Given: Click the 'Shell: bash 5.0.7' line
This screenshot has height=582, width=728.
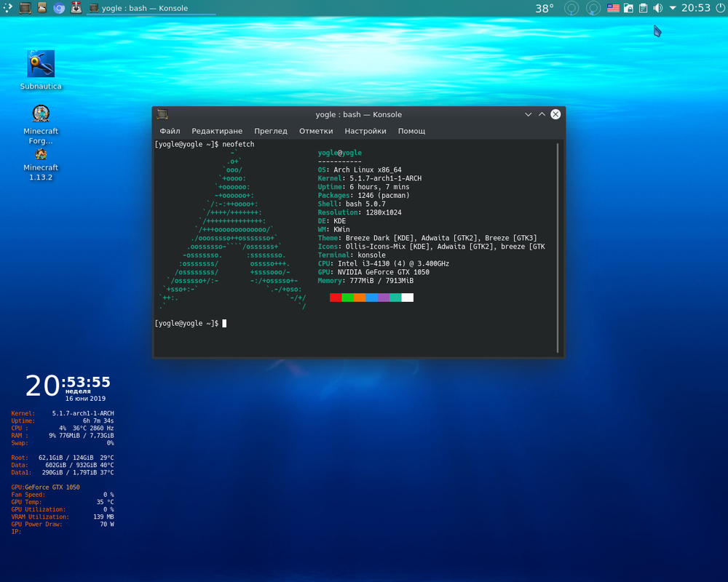Looking at the screenshot, I should tap(352, 204).
